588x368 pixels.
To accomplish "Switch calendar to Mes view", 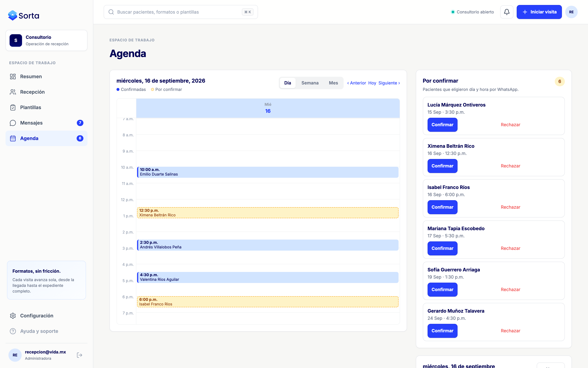I will point(333,83).
